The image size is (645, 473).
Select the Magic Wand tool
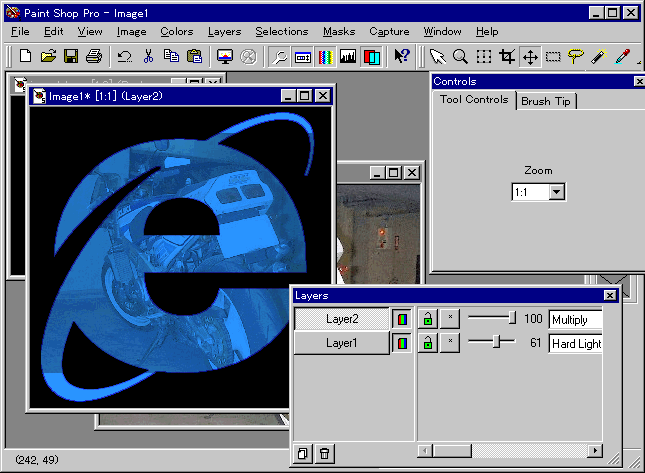coord(599,56)
